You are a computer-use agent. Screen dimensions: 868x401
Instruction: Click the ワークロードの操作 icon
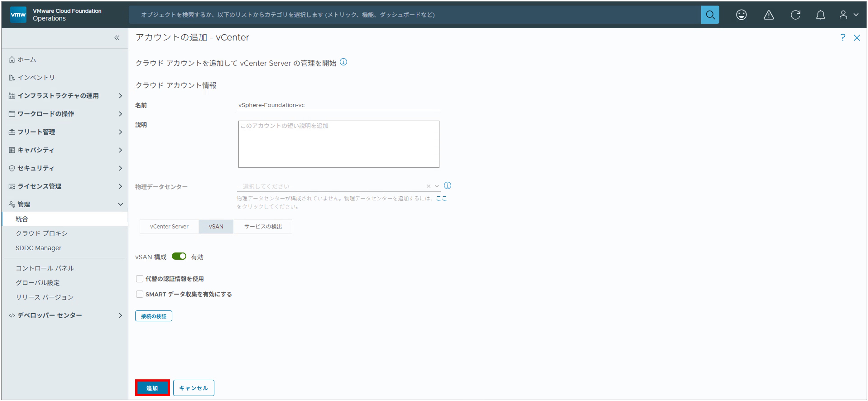click(x=12, y=114)
